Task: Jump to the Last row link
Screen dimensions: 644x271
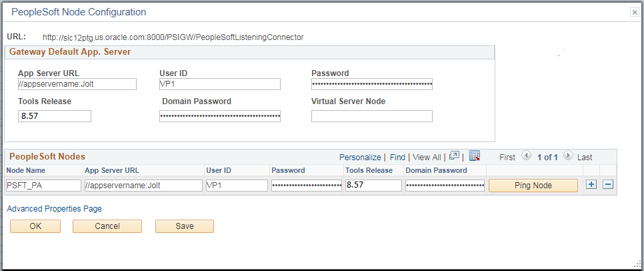Action: (x=585, y=157)
